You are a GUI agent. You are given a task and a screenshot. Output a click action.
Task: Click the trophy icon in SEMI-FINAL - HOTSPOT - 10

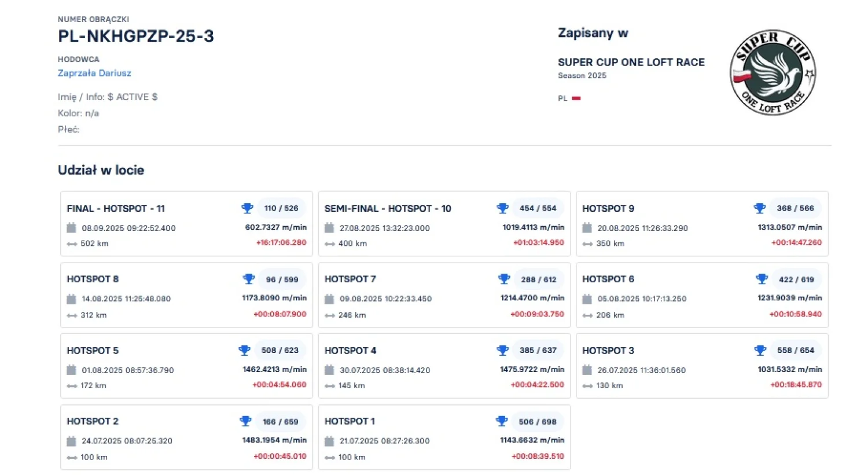(502, 208)
